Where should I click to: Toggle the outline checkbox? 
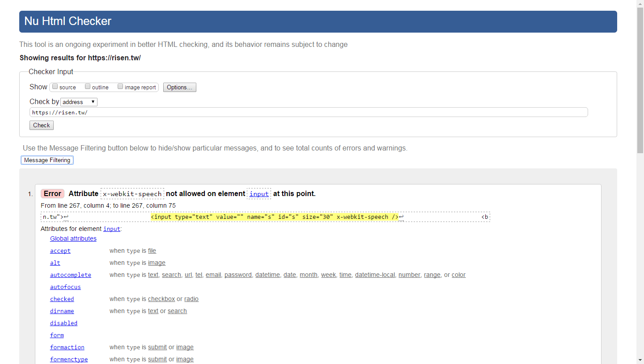88,87
